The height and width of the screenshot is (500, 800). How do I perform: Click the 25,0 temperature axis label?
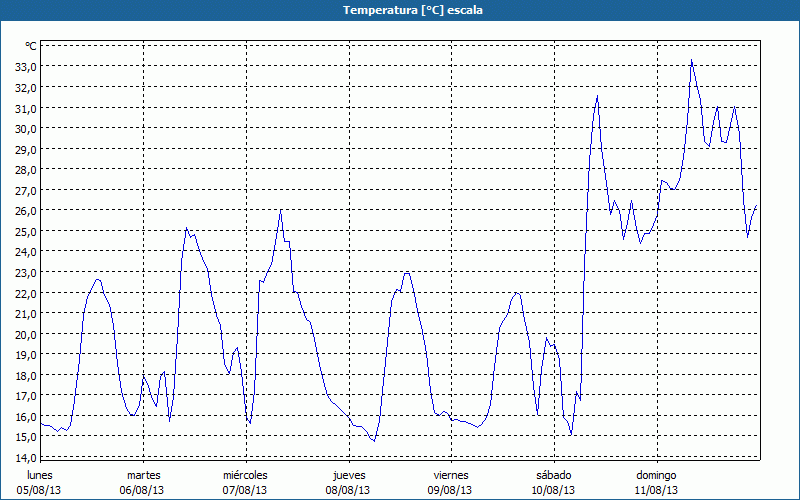26,231
